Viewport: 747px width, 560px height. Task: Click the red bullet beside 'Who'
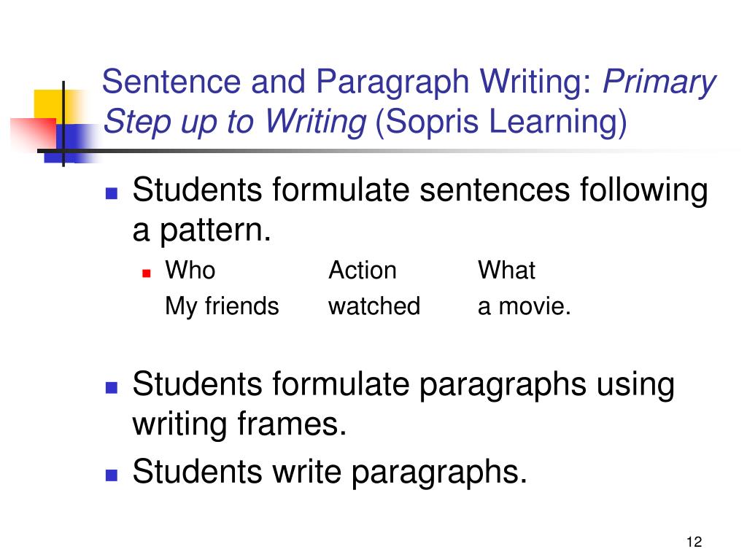click(x=147, y=273)
